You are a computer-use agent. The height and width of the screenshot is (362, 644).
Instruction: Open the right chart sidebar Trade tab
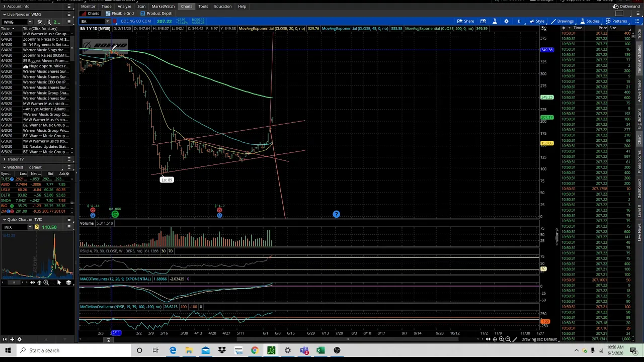pos(640,34)
